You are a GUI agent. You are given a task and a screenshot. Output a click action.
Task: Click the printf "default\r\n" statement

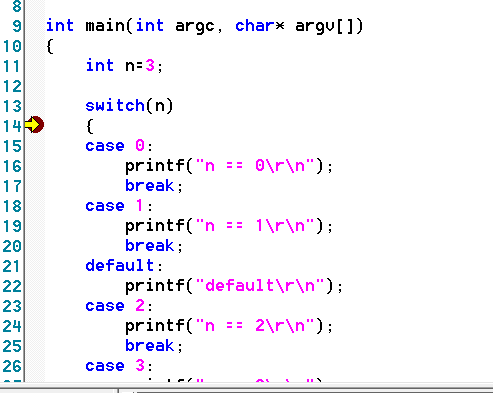point(234,286)
